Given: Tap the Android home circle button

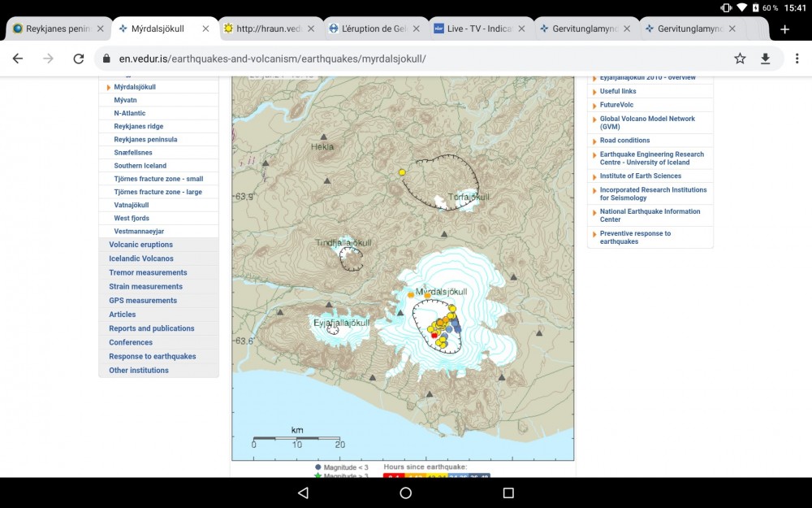Looking at the screenshot, I should (x=405, y=493).
